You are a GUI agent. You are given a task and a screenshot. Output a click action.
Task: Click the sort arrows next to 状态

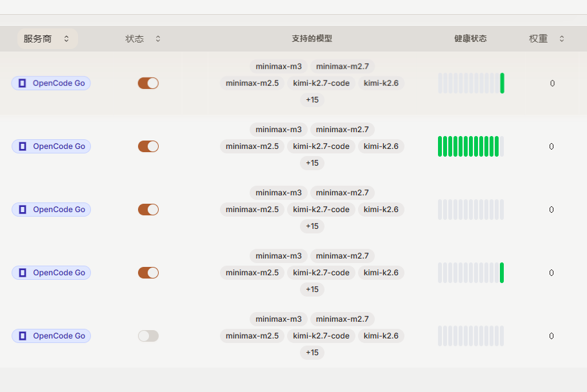[x=158, y=39]
